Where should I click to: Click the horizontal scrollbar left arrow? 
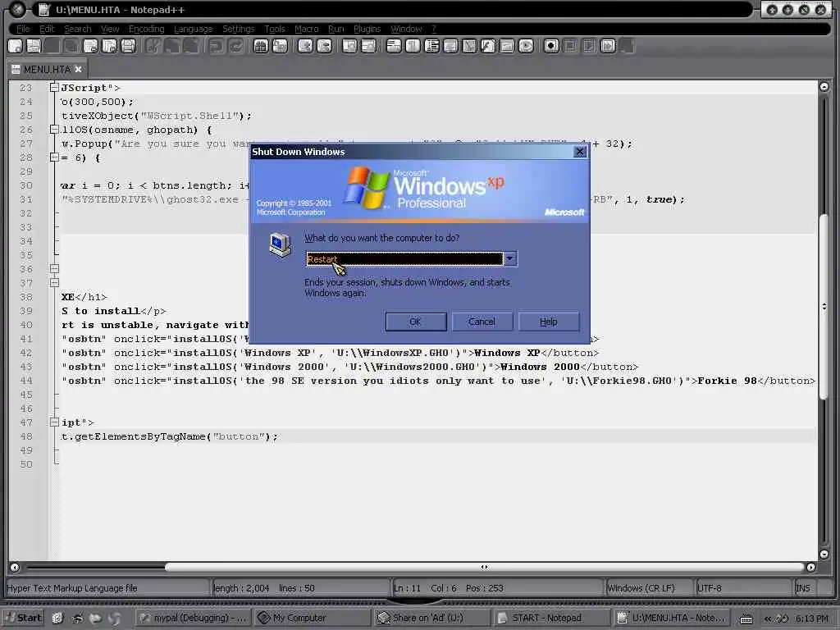15,567
